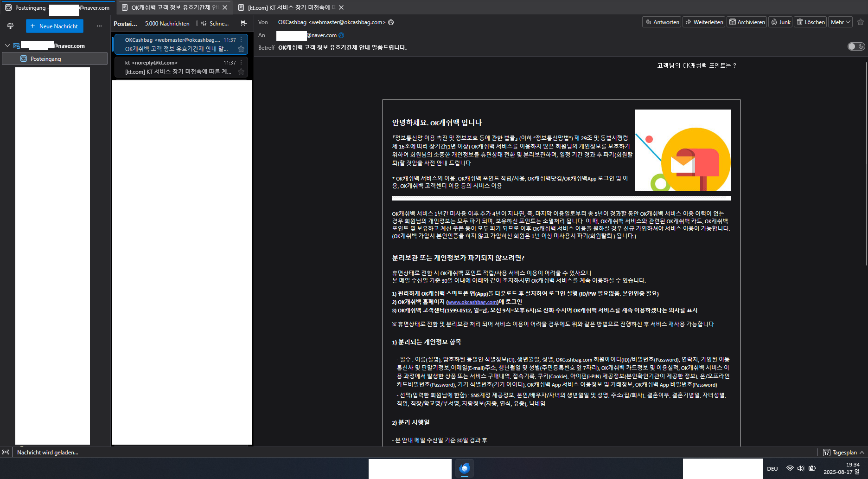Open the Mehr dropdown menu
The height and width of the screenshot is (479, 868).
(840, 22)
